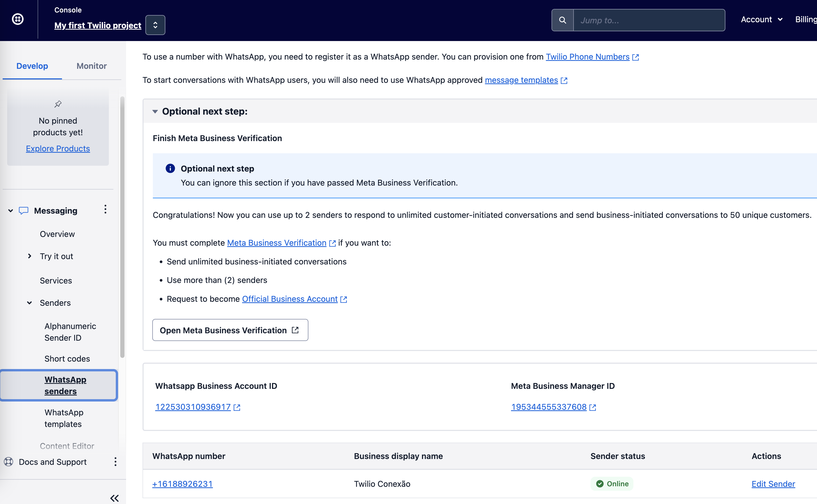Image resolution: width=817 pixels, height=504 pixels.
Task: Open WhatsApp templates page
Action: [64, 418]
